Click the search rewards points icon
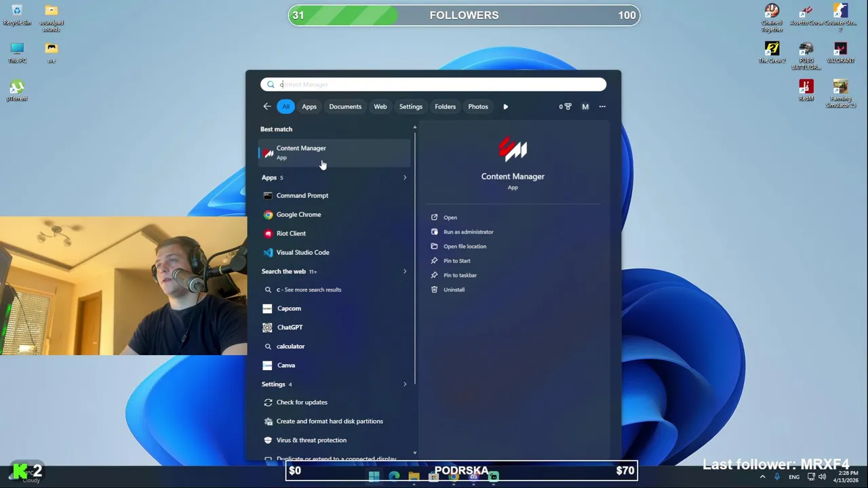The height and width of the screenshot is (488, 868). click(x=565, y=106)
